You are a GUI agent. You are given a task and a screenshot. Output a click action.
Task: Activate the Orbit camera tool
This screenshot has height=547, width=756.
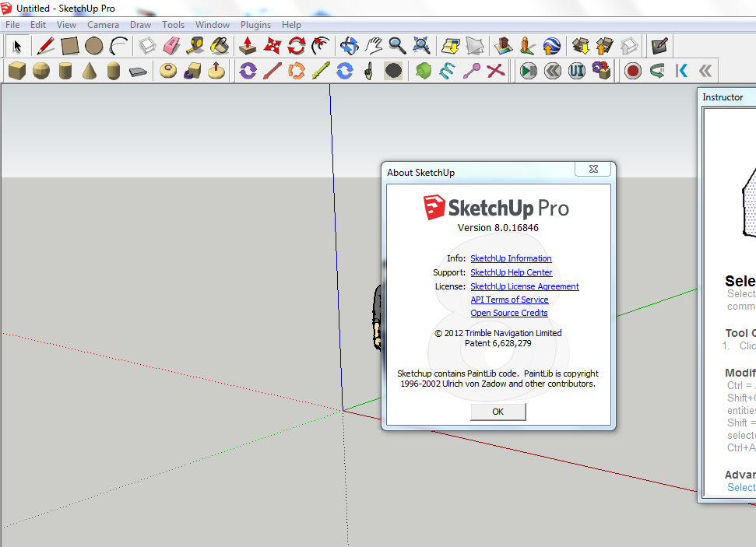pyautogui.click(x=349, y=46)
